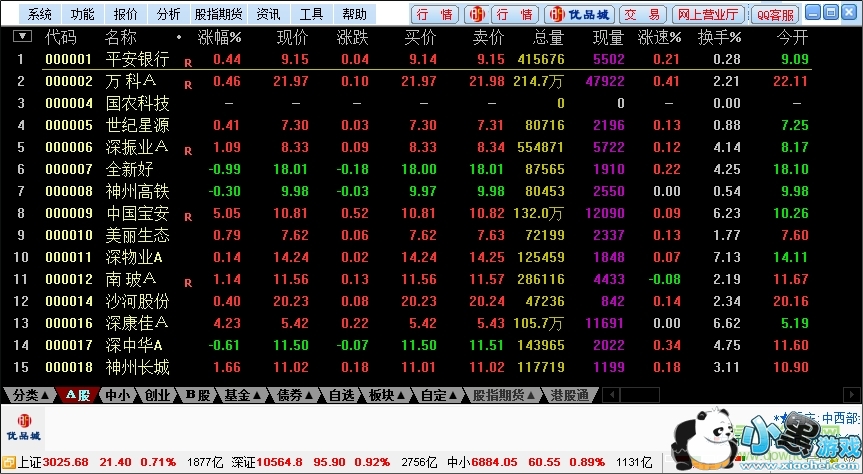Contact QQ客服
This screenshot has height=474, width=863.
pyautogui.click(x=775, y=14)
